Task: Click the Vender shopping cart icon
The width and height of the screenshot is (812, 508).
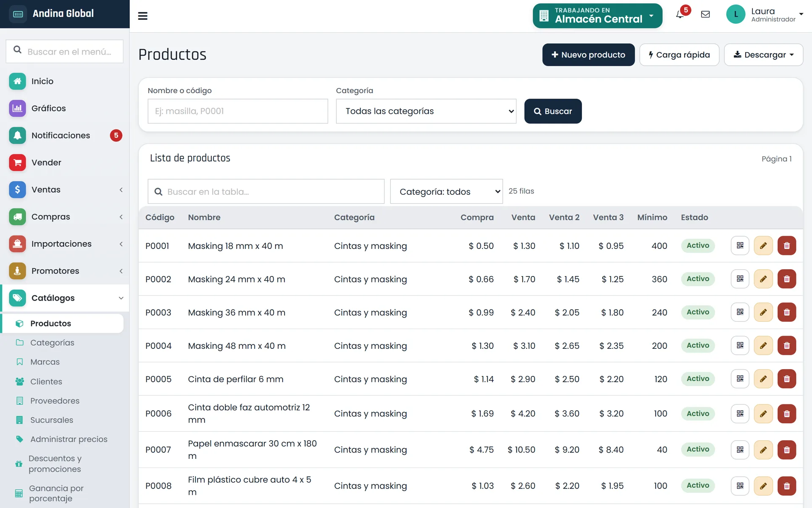Action: pyautogui.click(x=17, y=163)
